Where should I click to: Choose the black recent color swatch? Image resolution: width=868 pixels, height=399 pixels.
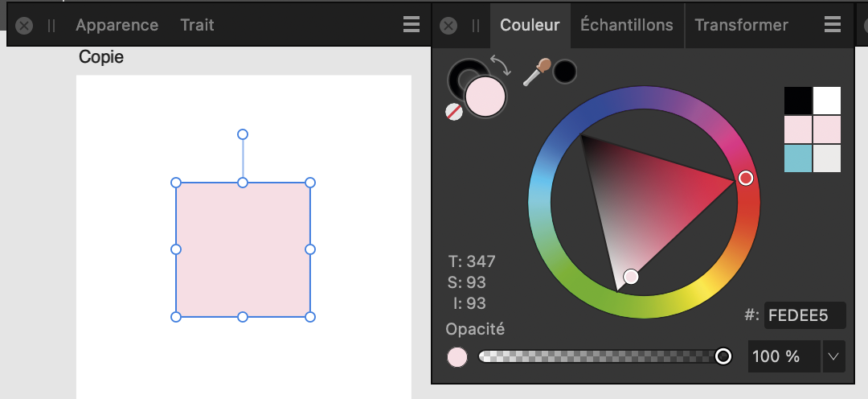798,101
